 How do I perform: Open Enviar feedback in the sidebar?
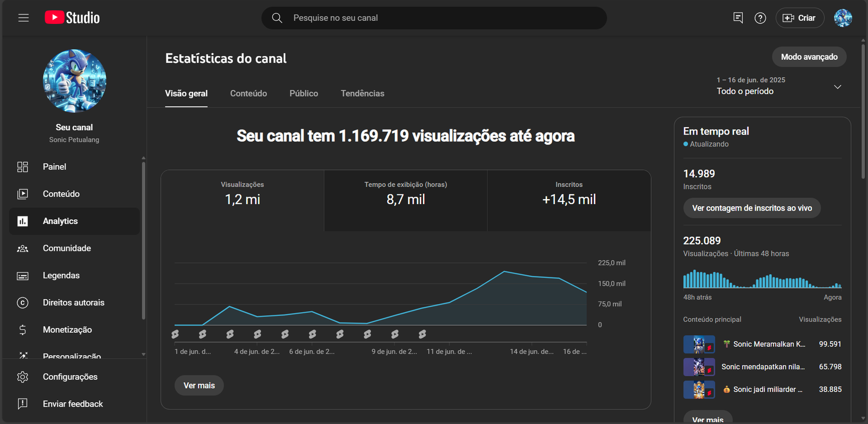(74, 404)
